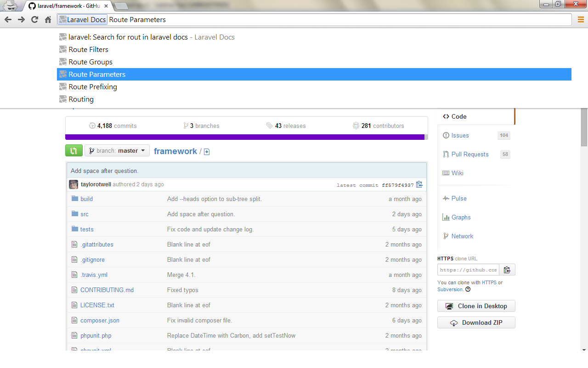Open composer.json file link
Screen dimensions: 588x368
100,320
